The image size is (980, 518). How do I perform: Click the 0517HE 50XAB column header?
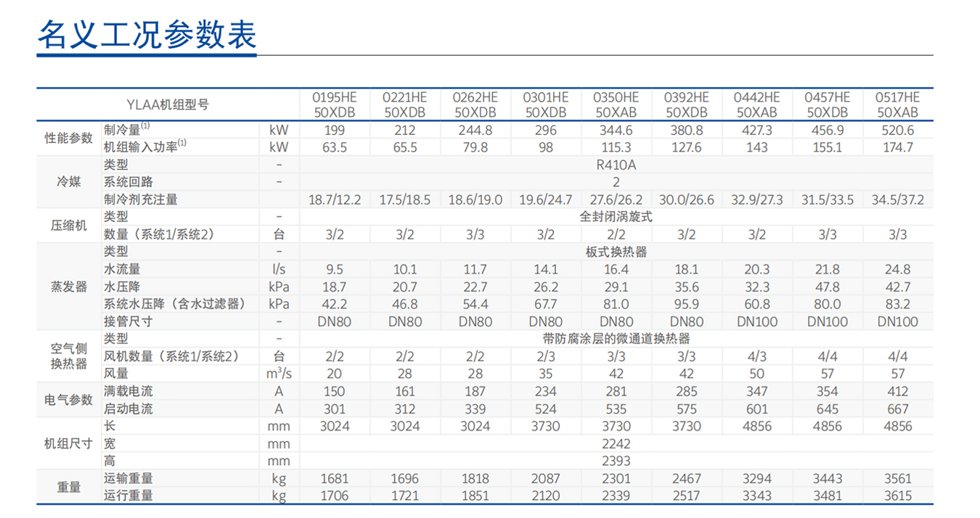(x=897, y=104)
